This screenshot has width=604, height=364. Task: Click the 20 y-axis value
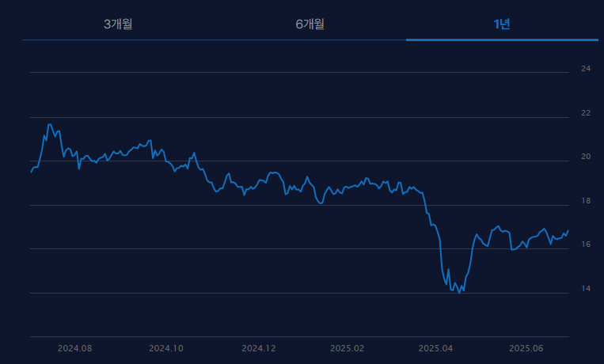(x=586, y=157)
